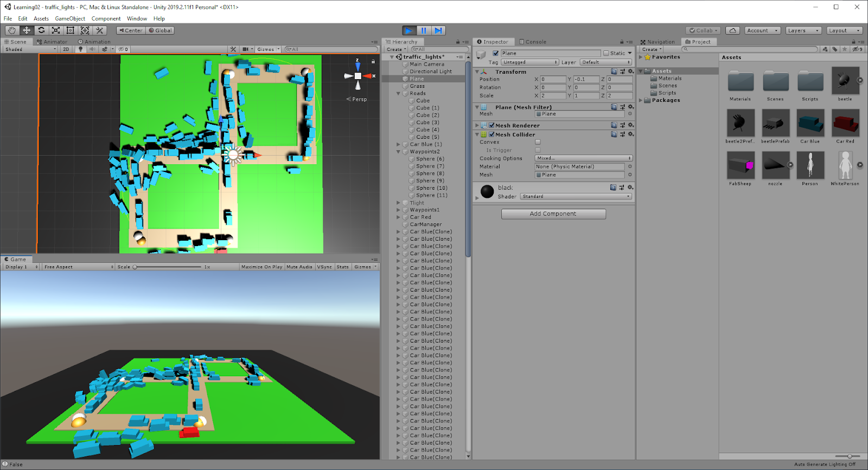
Task: Open the Component menu
Action: [106, 18]
